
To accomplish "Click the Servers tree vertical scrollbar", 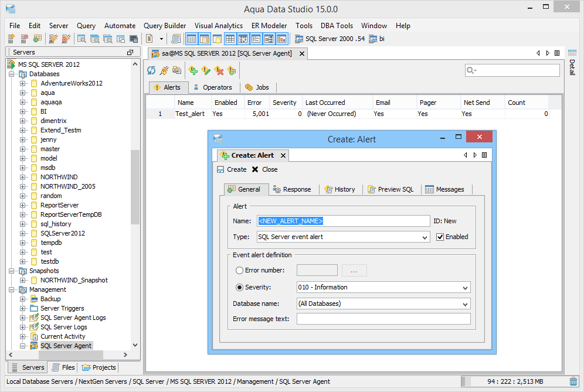I will coord(135,187).
